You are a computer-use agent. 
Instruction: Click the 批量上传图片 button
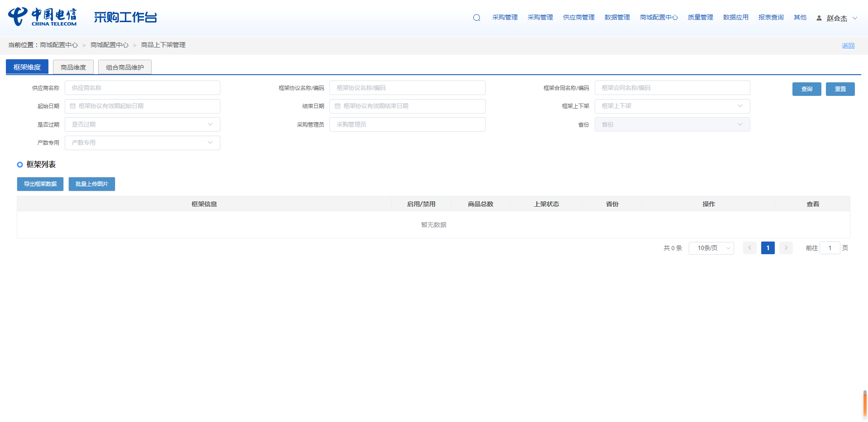click(92, 184)
